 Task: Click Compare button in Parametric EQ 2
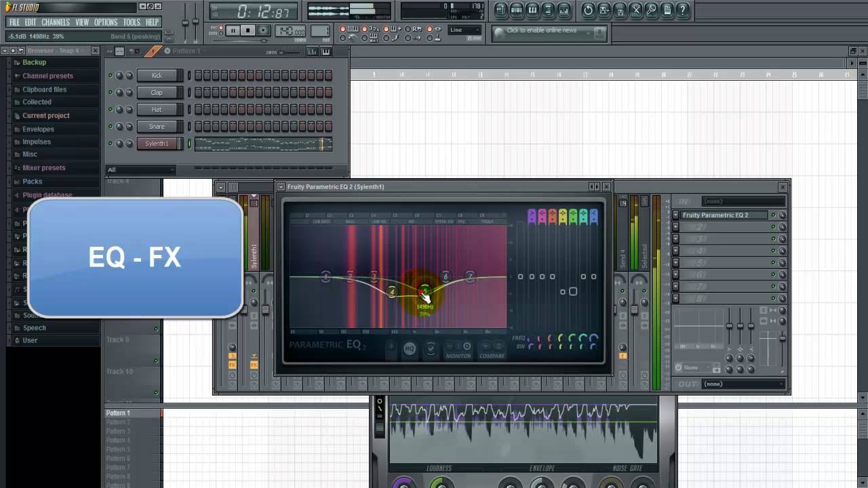pyautogui.click(x=492, y=355)
